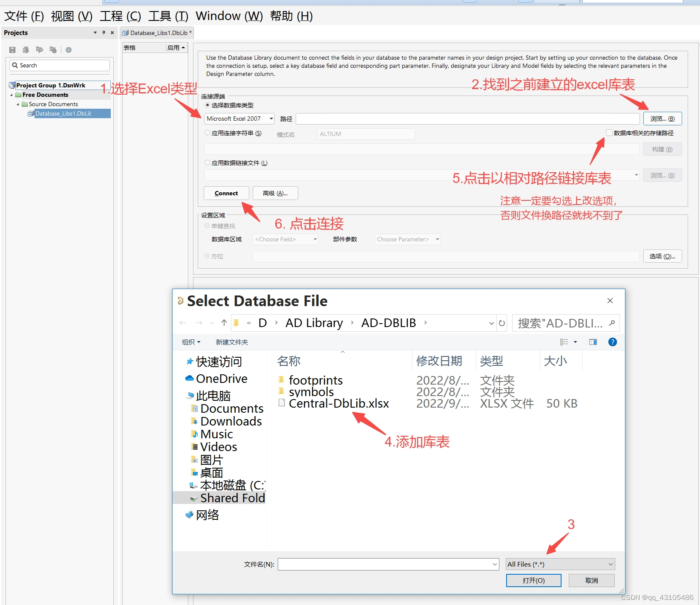Click back arrow in file dialog
The image size is (700, 605).
pyautogui.click(x=183, y=323)
